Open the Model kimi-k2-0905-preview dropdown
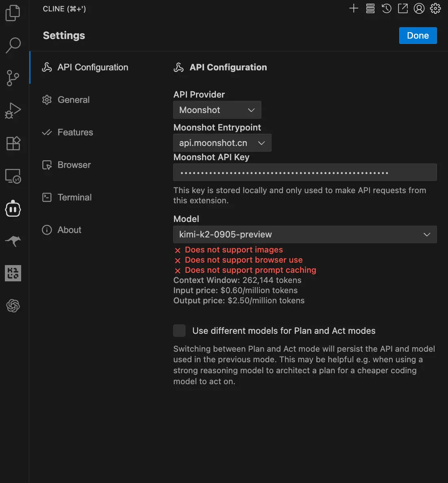The width and height of the screenshot is (448, 483). [x=305, y=235]
